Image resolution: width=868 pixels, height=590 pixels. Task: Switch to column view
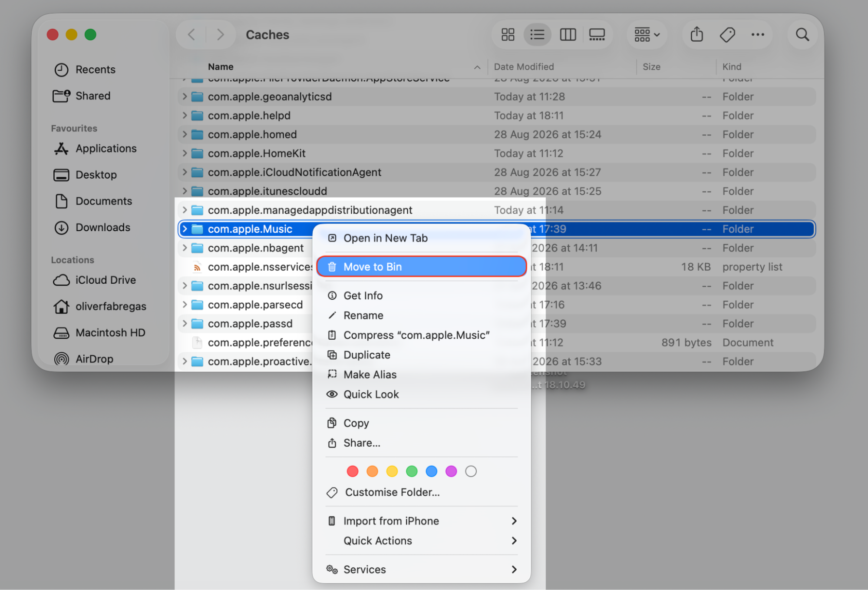point(568,34)
